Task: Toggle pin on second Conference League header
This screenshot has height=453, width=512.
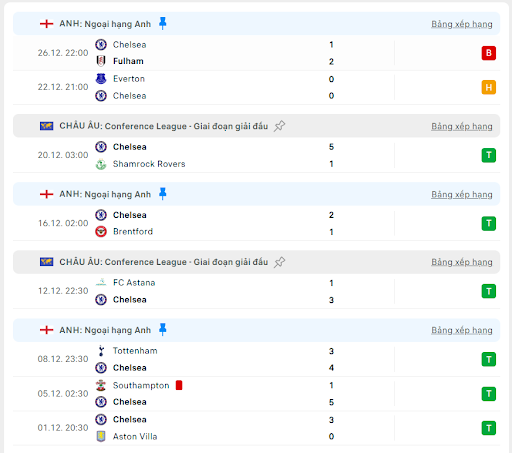Action: pyautogui.click(x=279, y=262)
